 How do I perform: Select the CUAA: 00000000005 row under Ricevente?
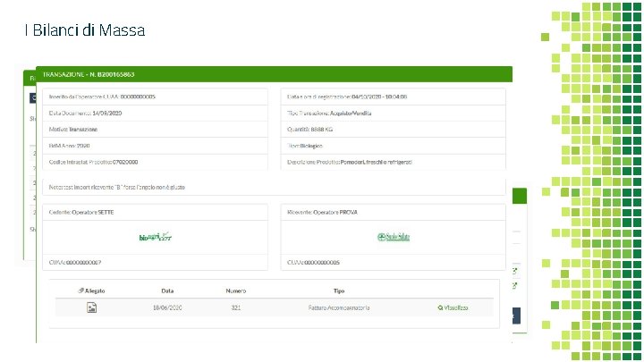coord(393,262)
